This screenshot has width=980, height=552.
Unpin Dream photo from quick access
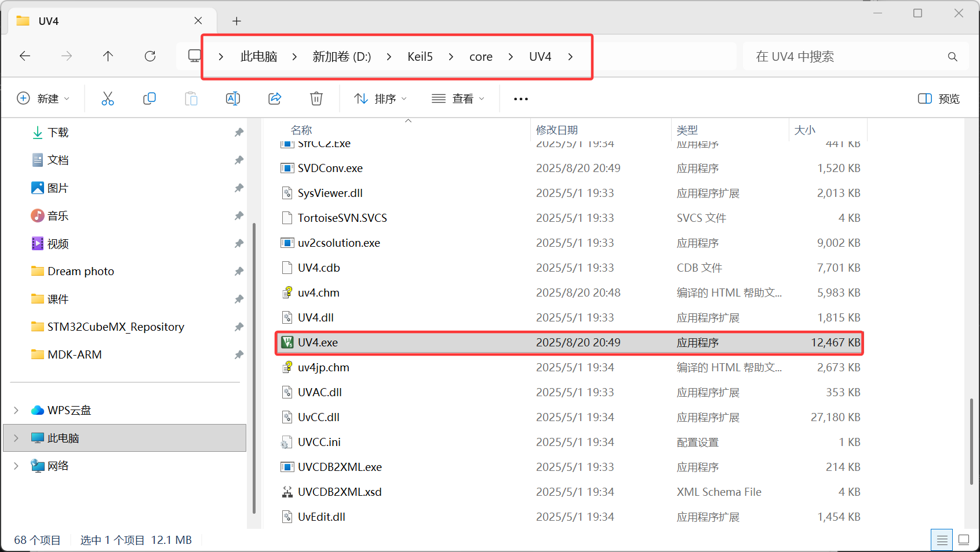(239, 271)
